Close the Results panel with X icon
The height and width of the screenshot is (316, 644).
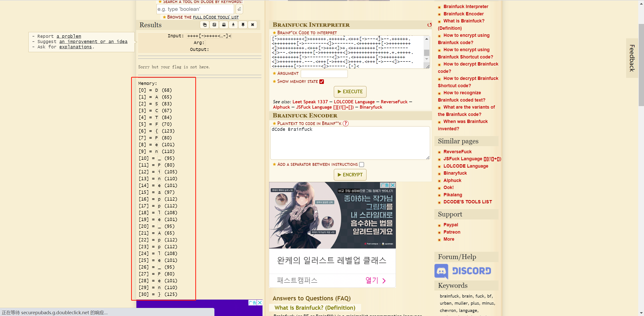(252, 25)
